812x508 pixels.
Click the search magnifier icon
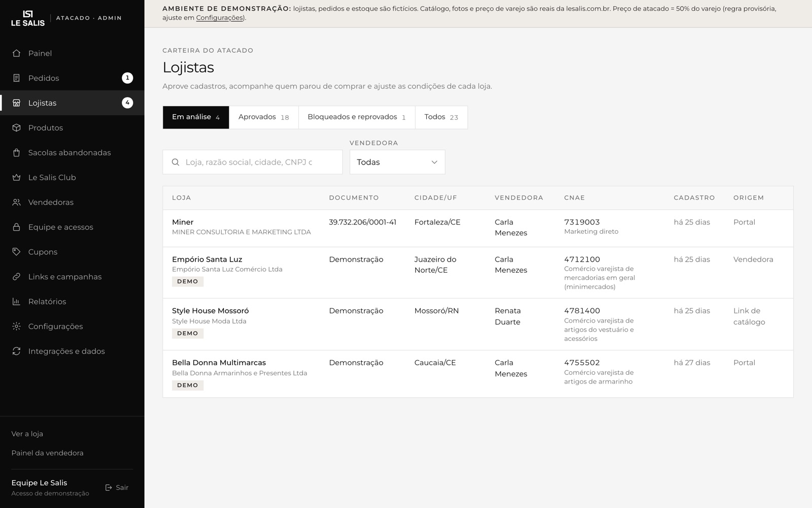176,163
